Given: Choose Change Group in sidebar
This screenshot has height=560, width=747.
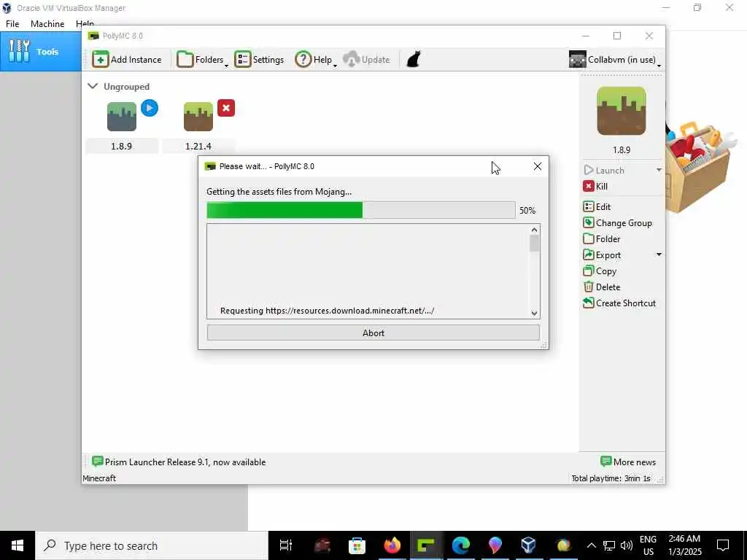Looking at the screenshot, I should tap(617, 223).
